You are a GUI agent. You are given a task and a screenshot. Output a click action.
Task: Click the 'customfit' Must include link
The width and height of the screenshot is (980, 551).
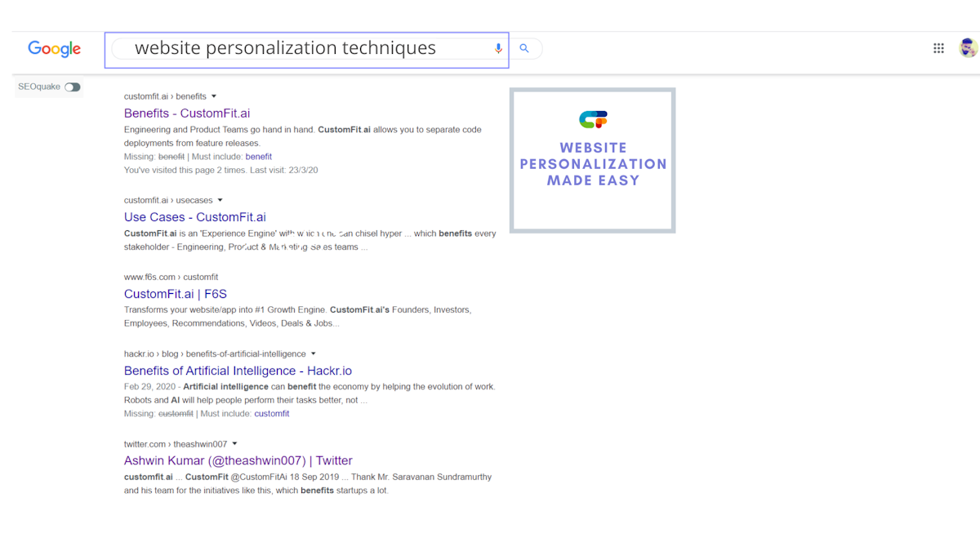(271, 414)
